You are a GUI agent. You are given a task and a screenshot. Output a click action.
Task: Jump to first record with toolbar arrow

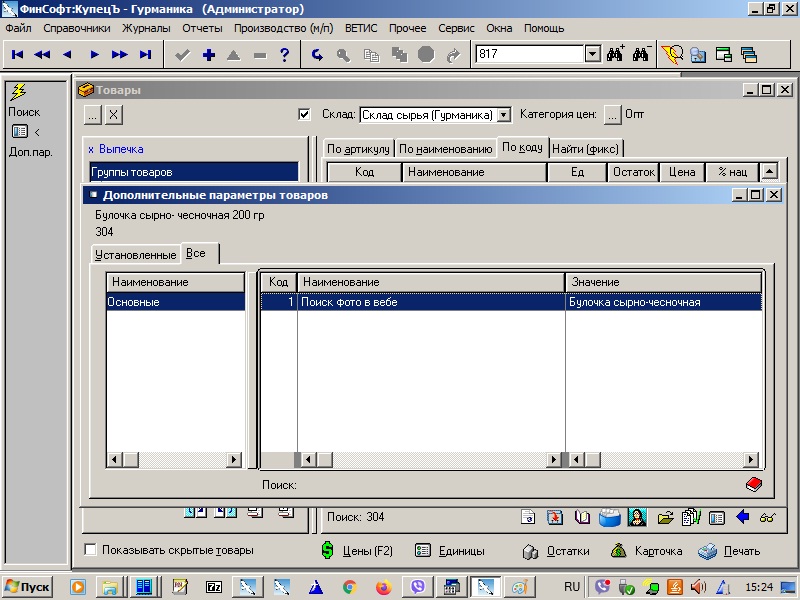coord(18,55)
